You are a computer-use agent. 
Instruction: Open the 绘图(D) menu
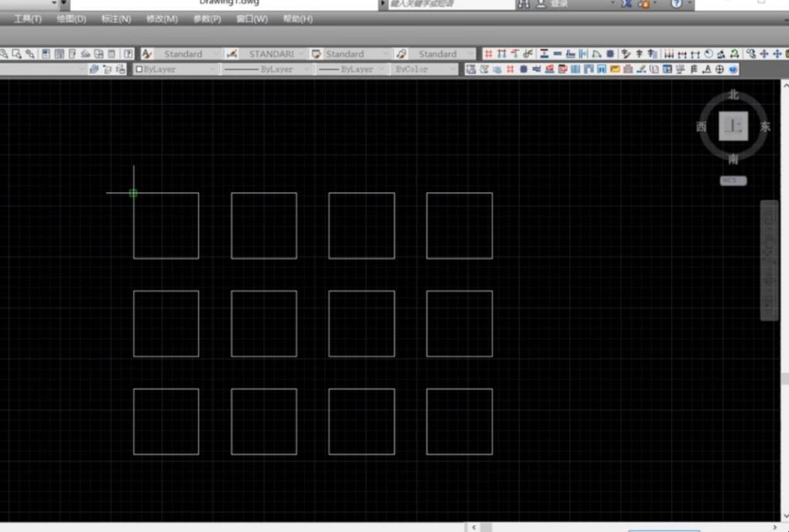pos(72,19)
